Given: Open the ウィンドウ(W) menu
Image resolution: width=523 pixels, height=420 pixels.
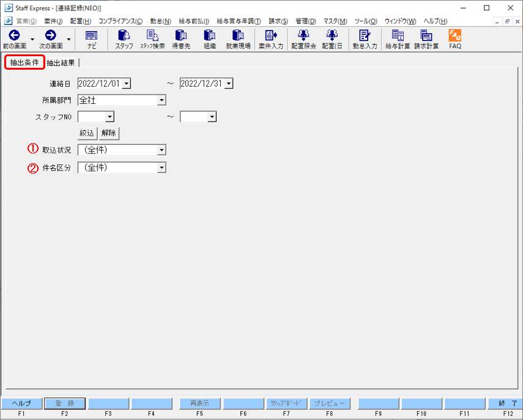Looking at the screenshot, I should (x=400, y=21).
